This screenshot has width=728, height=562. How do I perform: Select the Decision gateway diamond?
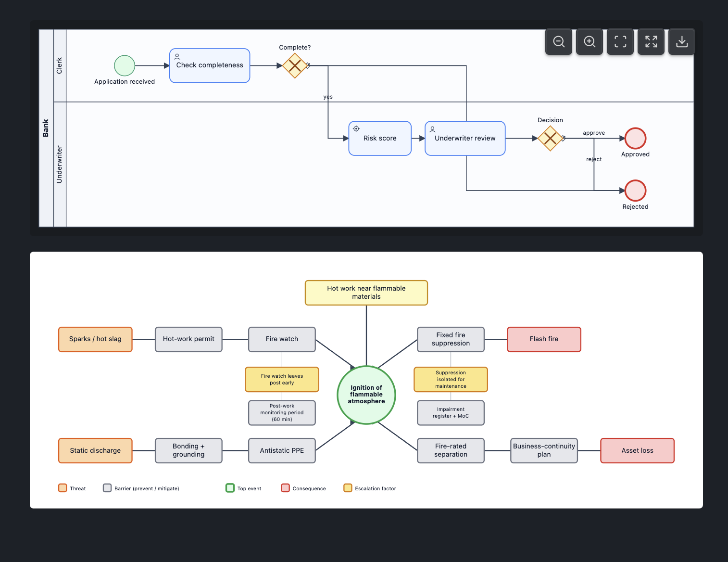550,139
